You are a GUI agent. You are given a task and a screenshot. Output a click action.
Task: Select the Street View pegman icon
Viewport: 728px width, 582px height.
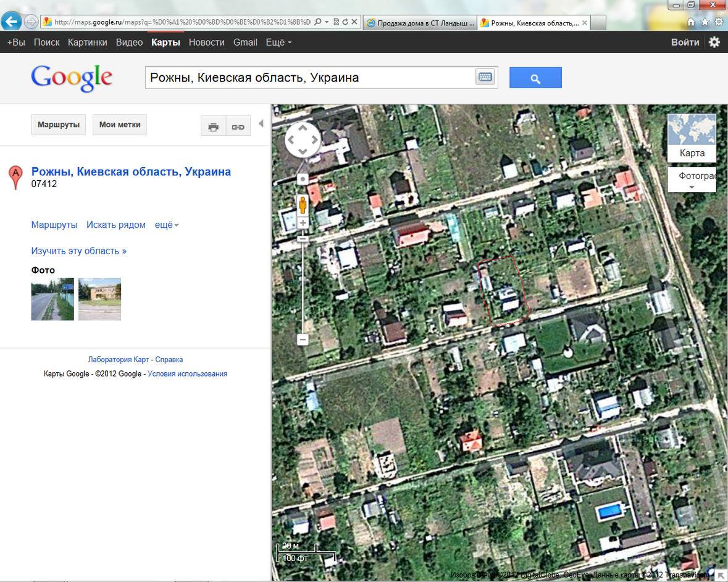coord(303,205)
